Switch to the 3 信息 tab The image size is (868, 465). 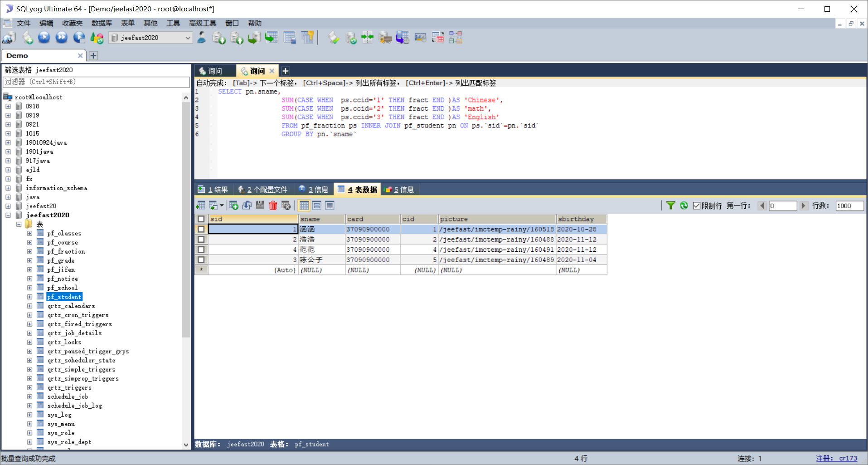(314, 190)
